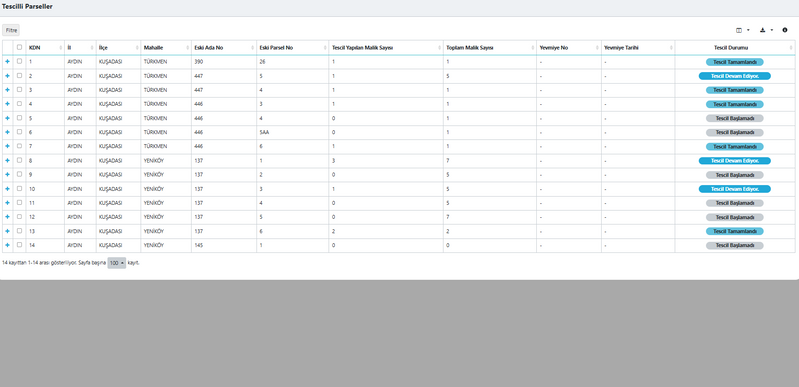Open the plus icon for KDN 10
The image size is (799, 387).
7,189
